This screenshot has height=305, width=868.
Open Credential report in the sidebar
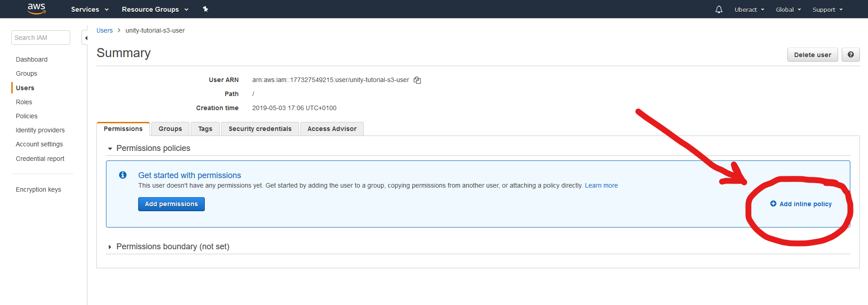tap(40, 159)
